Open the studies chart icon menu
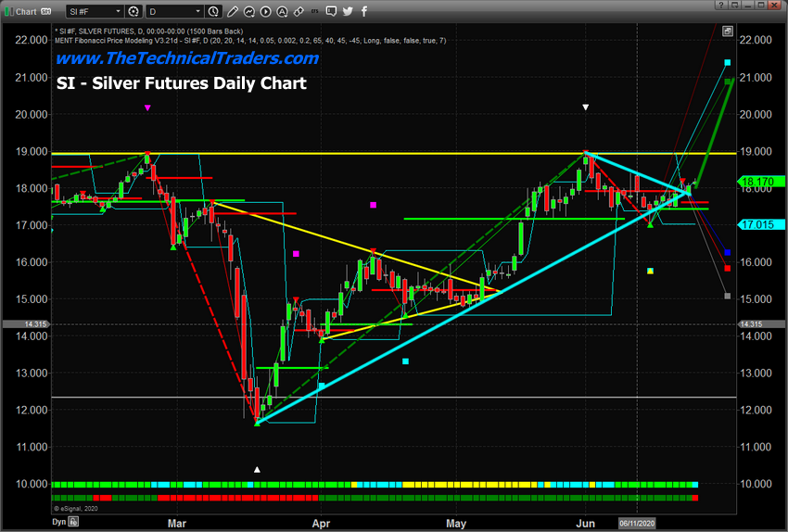 (x=248, y=11)
